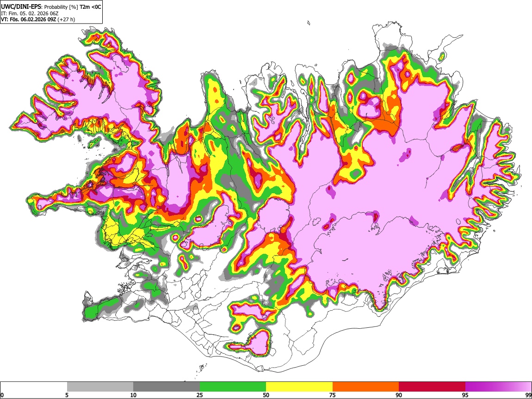Viewport: 532px width, 399px height.
Task: Click the light gray 5–10% legend swatch
Action: (x=100, y=387)
